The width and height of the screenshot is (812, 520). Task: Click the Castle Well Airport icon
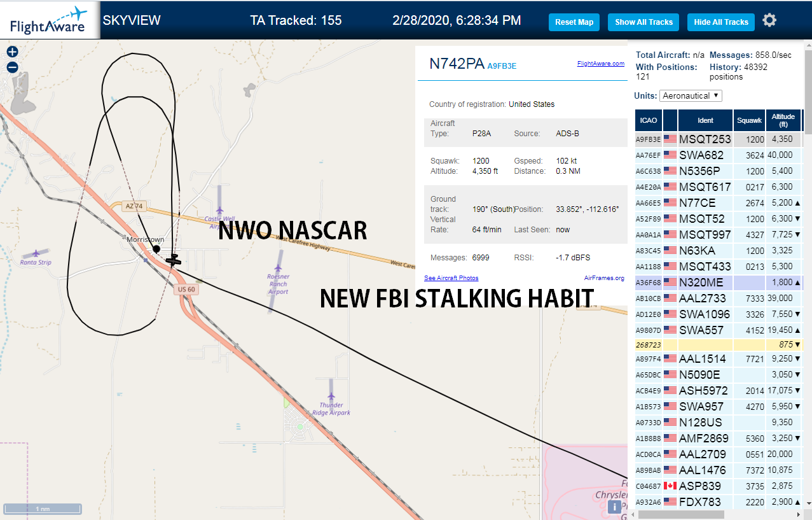[220, 210]
